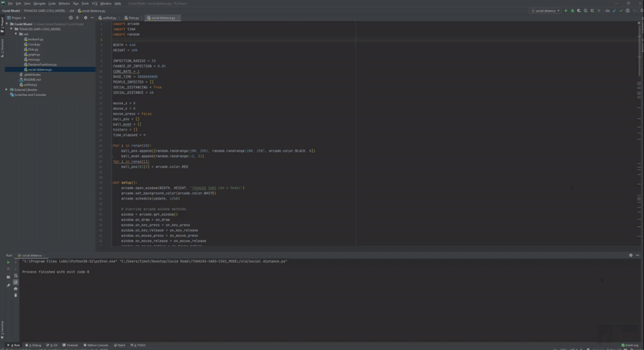This screenshot has width=644, height=350.
Task: Collapse the old folder
Action: (16, 34)
